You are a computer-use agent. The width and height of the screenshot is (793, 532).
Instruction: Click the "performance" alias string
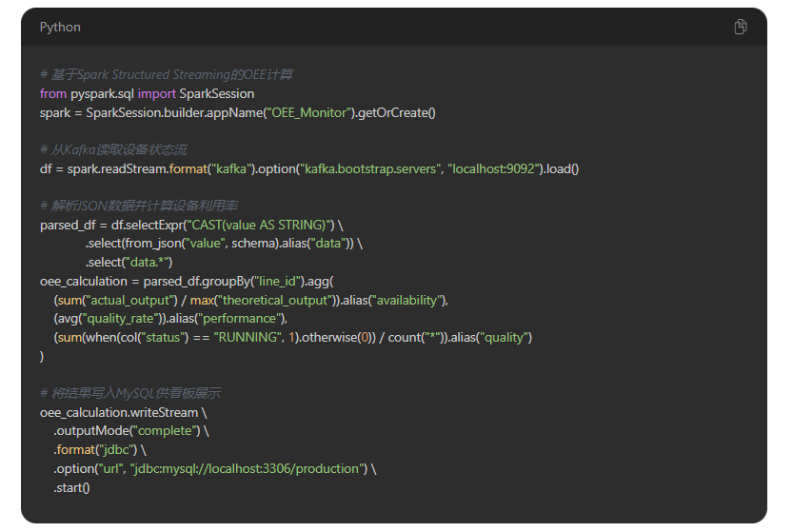tap(240, 319)
